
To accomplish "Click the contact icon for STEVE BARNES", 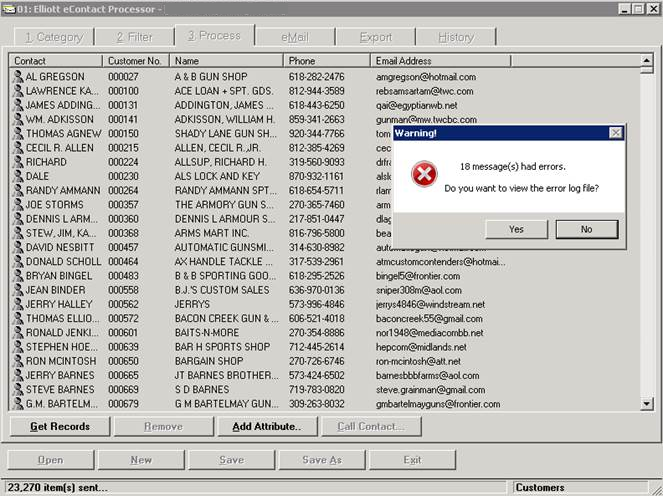I will pyautogui.click(x=18, y=389).
